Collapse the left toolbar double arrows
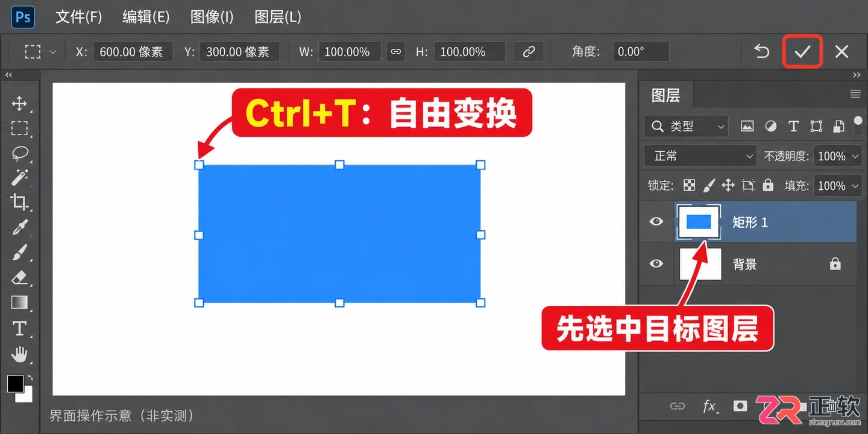 point(8,75)
